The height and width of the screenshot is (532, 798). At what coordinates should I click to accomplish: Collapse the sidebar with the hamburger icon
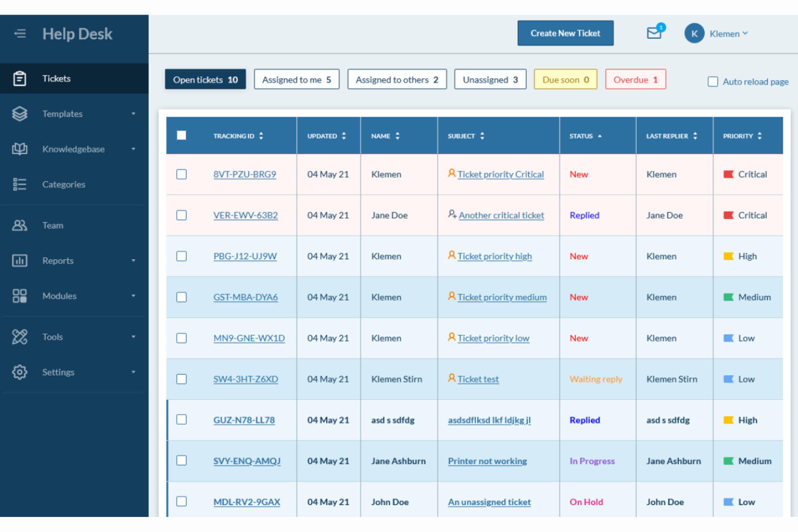tap(20, 33)
